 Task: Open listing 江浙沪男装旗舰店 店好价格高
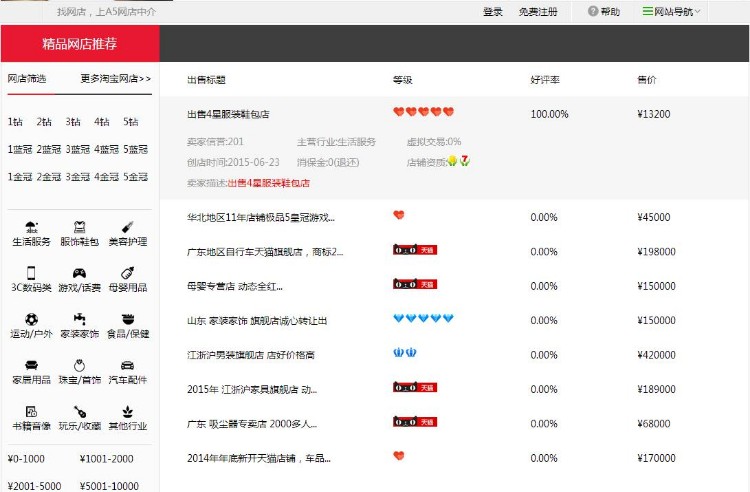coord(251,355)
